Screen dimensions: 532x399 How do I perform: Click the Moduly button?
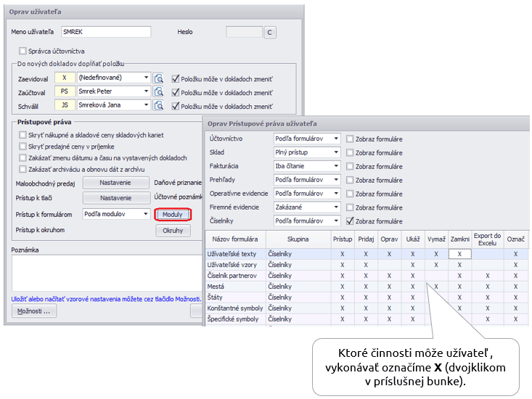click(x=173, y=215)
